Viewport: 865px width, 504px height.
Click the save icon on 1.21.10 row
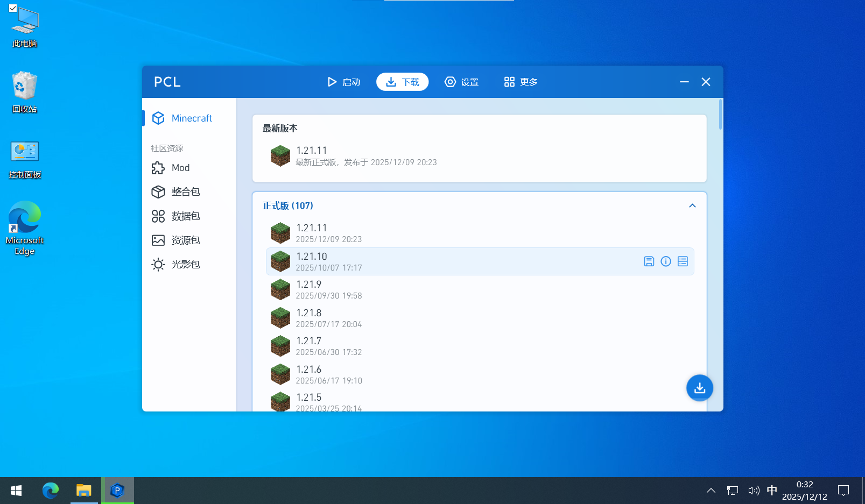649,261
